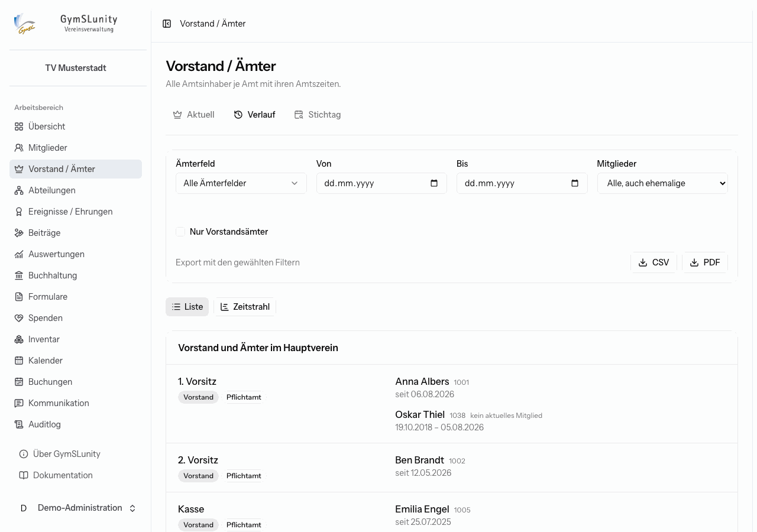Click the sidebar collapse icon
The width and height of the screenshot is (757, 532).
167,24
